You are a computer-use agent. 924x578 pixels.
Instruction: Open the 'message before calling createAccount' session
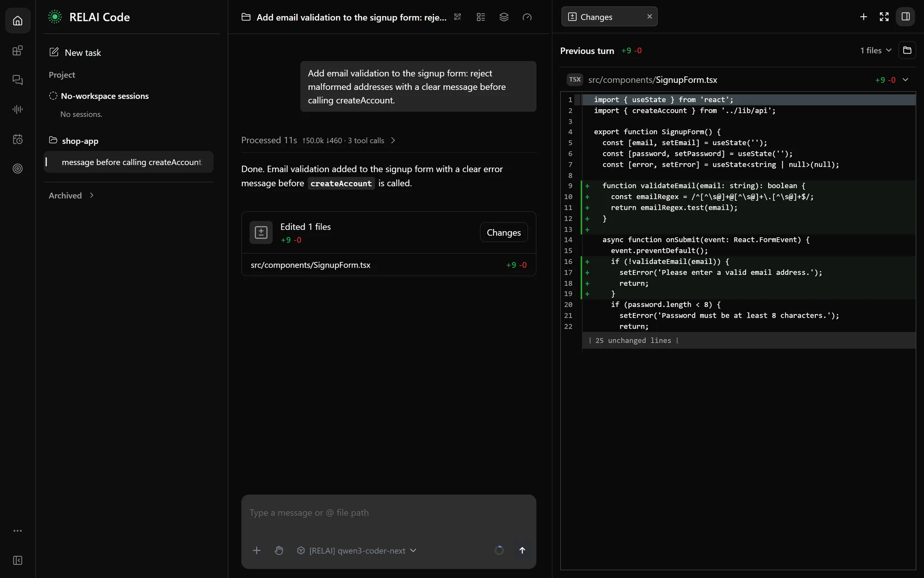click(x=128, y=162)
